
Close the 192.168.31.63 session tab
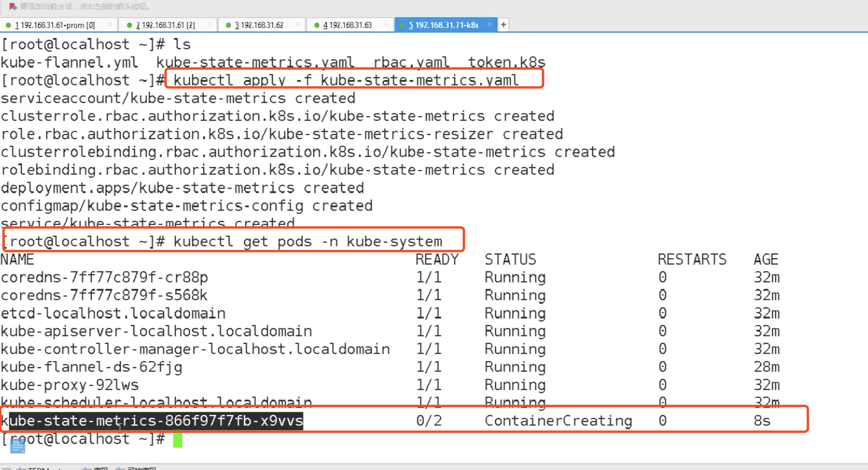[x=386, y=25]
